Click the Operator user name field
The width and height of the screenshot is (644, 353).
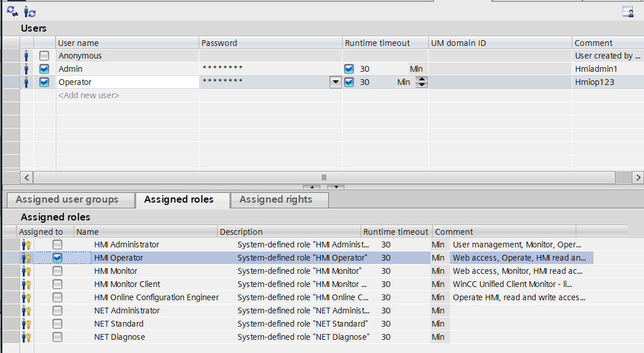pos(127,82)
